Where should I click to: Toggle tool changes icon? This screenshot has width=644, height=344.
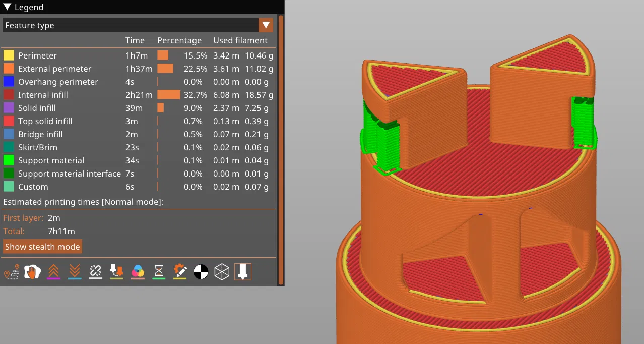[x=117, y=272]
